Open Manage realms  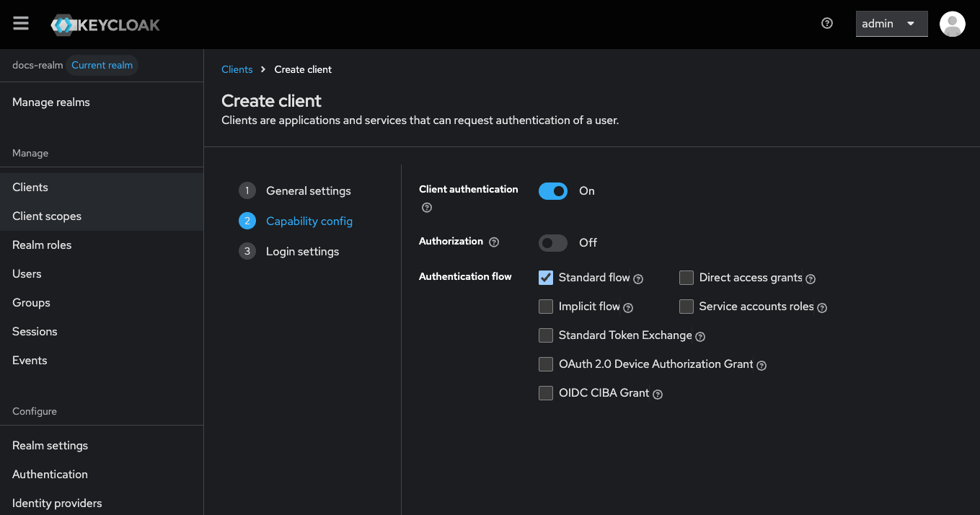click(x=51, y=102)
